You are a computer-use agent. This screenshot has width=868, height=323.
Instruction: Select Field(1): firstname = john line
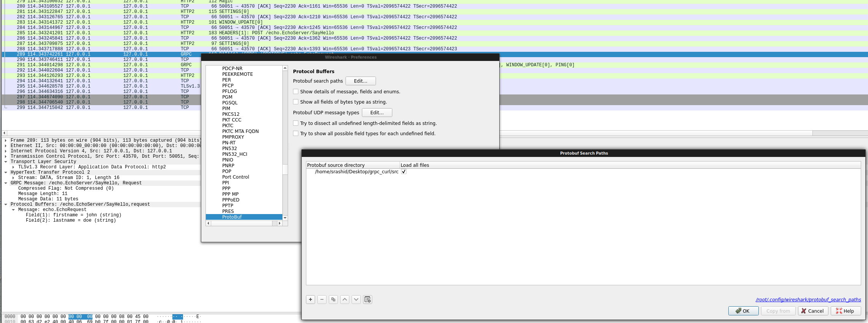[73, 215]
